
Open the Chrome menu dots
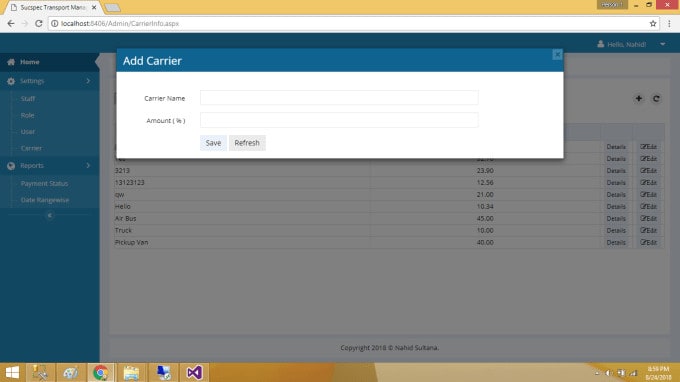tap(669, 23)
